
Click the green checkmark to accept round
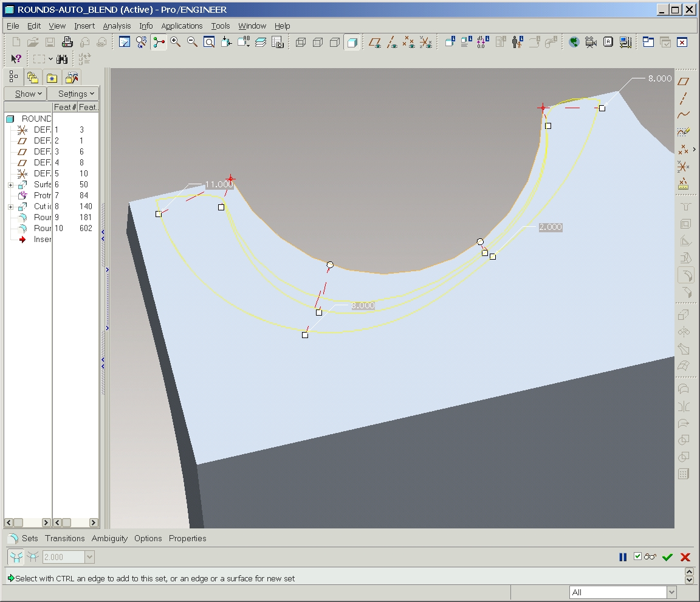tap(668, 557)
